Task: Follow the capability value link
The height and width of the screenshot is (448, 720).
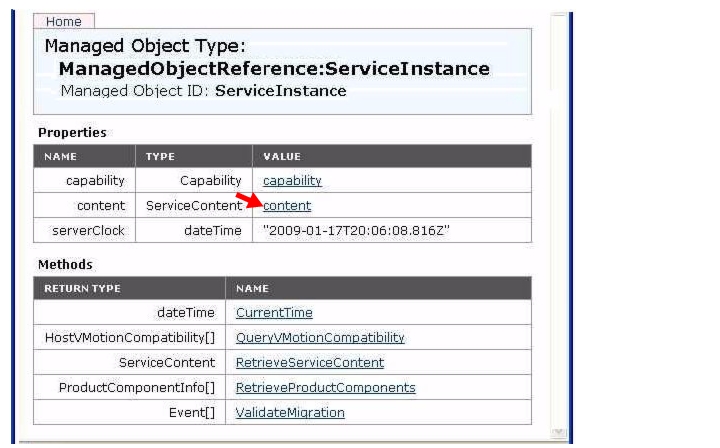Action: pos(292,180)
